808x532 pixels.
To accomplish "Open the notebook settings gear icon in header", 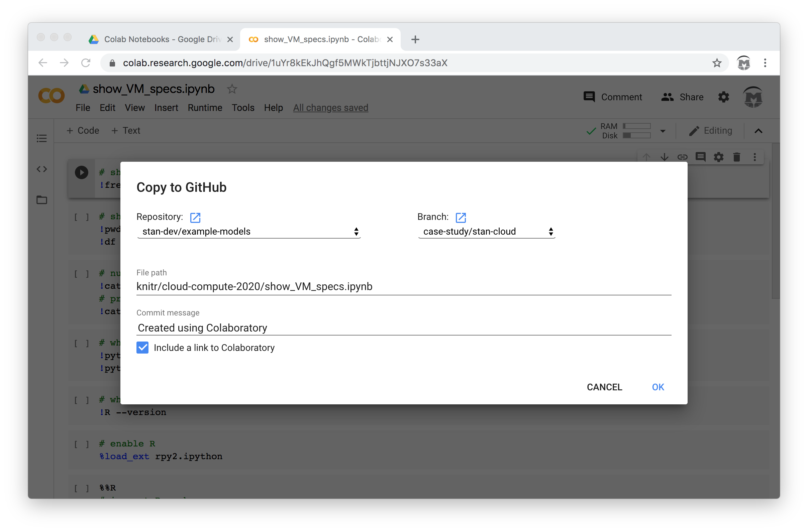I will 723,97.
